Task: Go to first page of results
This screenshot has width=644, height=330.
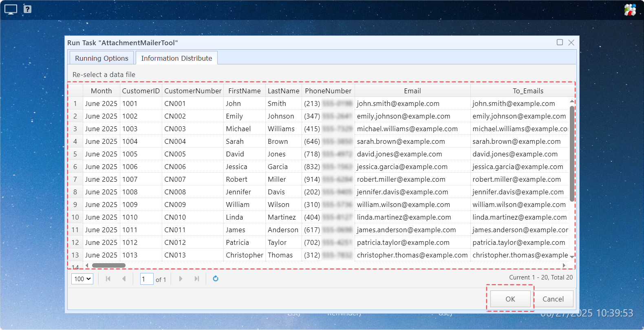Action: (108, 279)
